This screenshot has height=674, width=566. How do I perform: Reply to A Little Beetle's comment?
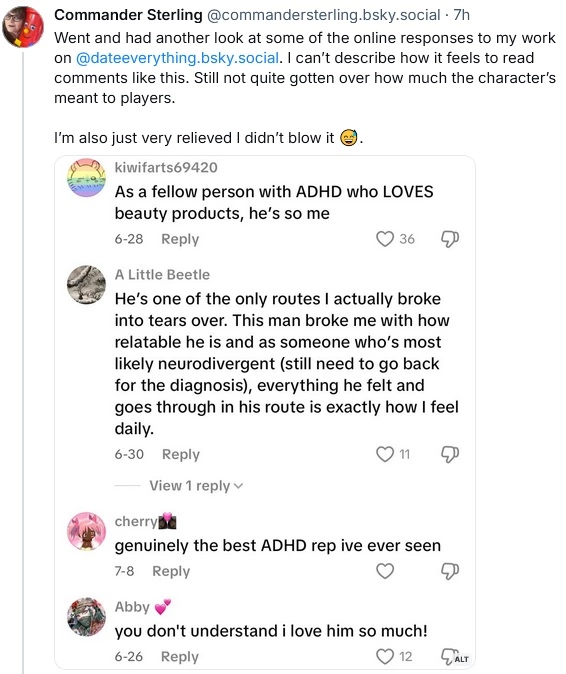click(x=181, y=454)
